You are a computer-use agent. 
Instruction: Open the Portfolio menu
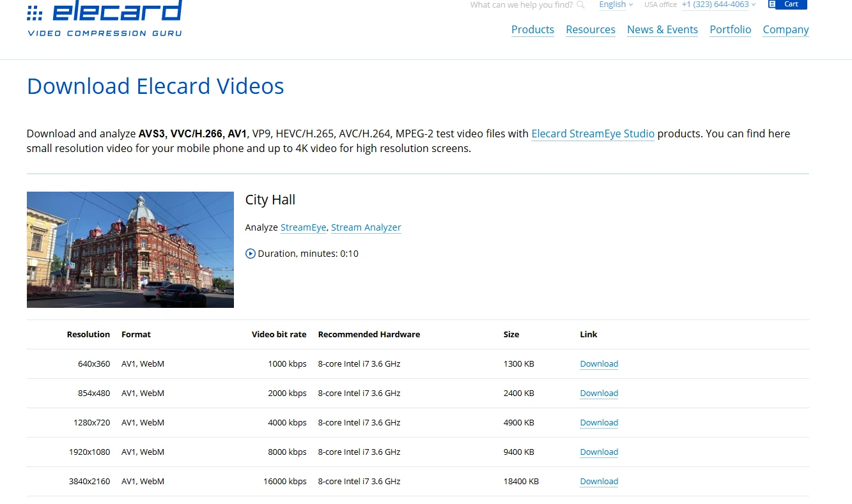tap(730, 29)
